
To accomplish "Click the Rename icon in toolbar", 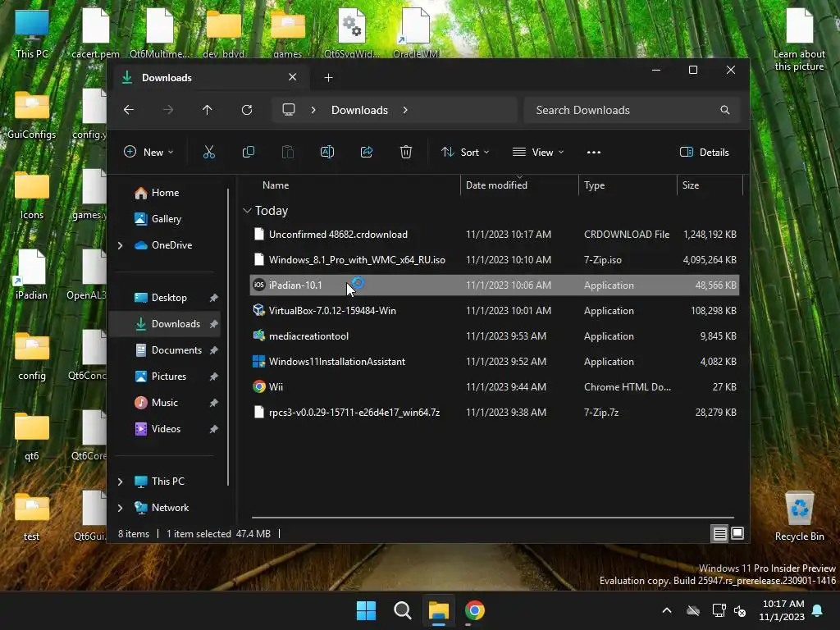I will (x=326, y=152).
